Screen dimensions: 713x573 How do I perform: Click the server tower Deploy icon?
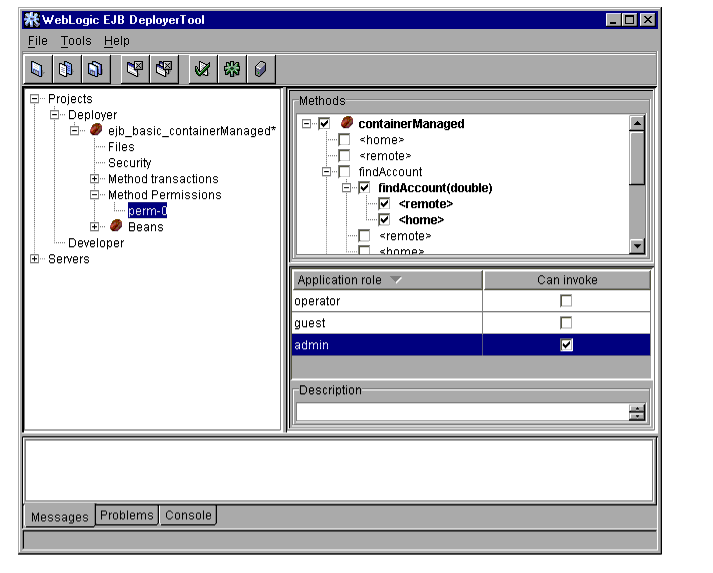(261, 69)
